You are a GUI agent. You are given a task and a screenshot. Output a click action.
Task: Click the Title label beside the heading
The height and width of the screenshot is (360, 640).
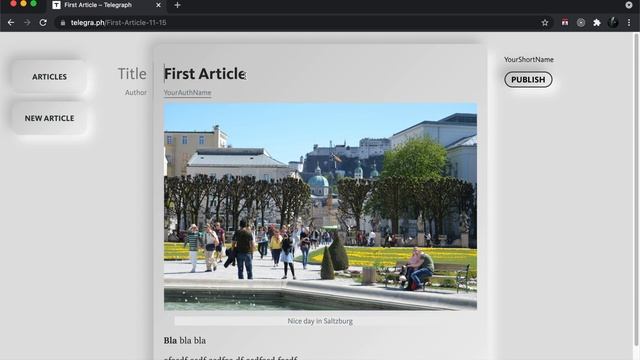click(132, 74)
